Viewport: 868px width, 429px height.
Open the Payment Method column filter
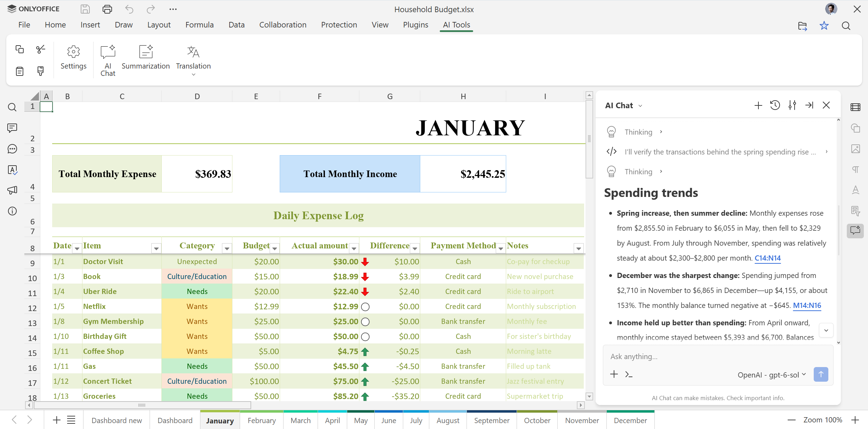click(x=501, y=248)
